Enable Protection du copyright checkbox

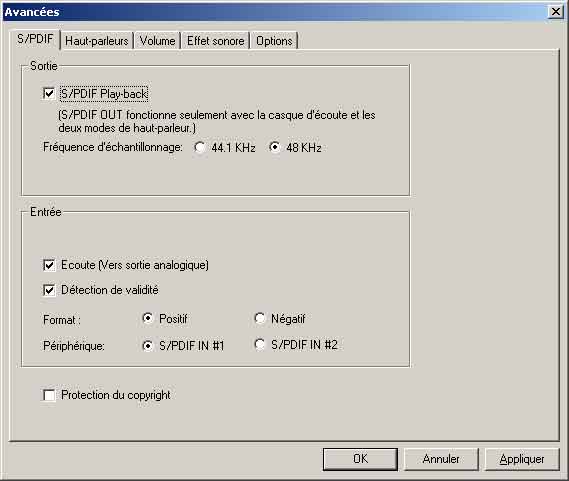click(x=49, y=395)
